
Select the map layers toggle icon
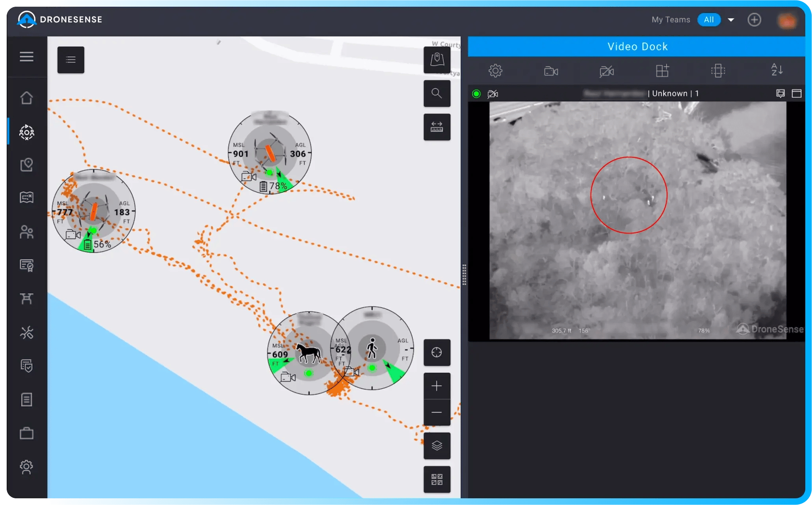pyautogui.click(x=437, y=446)
